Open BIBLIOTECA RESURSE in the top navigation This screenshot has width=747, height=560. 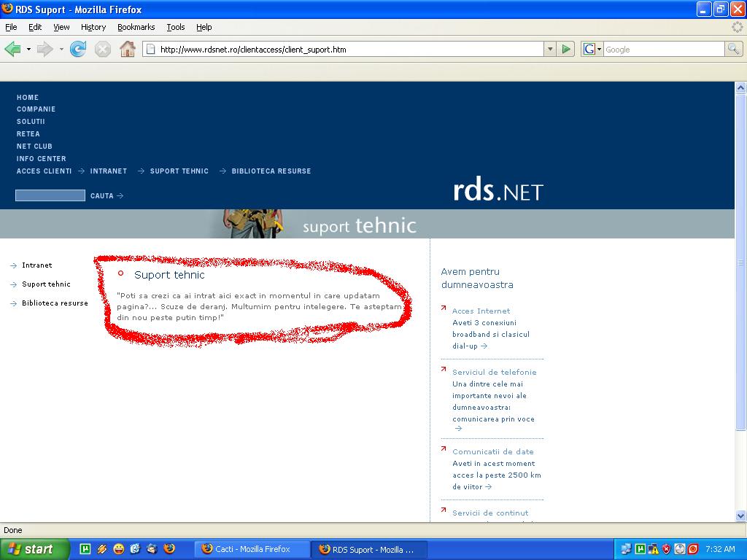tap(271, 171)
